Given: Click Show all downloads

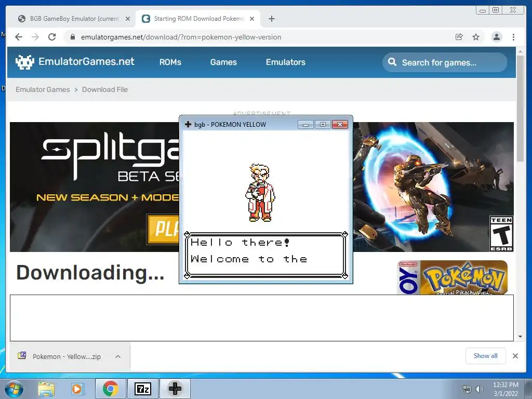Looking at the screenshot, I should coord(486,355).
